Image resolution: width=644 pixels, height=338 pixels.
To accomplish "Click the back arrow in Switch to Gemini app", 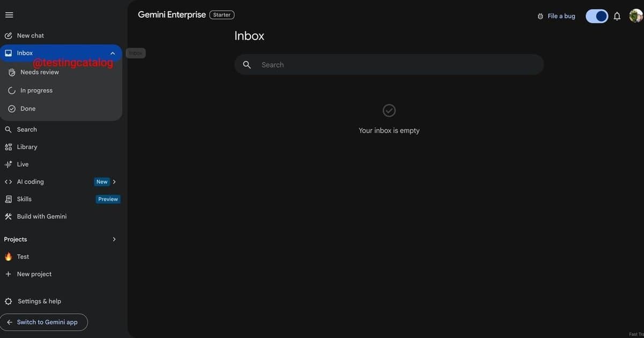I will tap(10, 322).
